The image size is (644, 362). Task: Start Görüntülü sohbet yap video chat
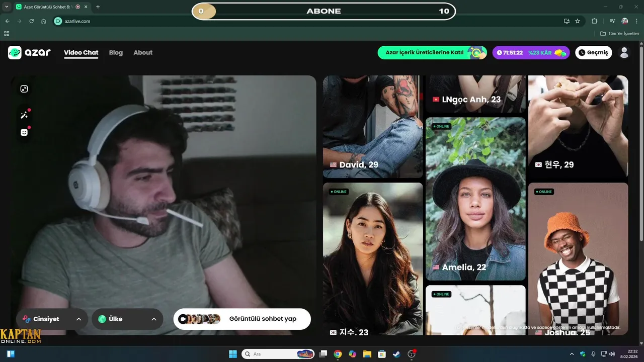242,319
